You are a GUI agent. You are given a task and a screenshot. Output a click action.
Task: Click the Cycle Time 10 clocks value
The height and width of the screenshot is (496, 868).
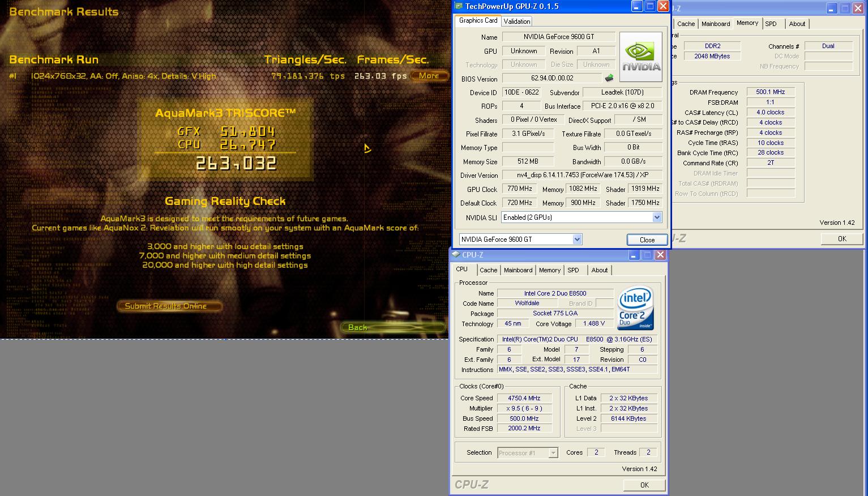click(x=771, y=143)
